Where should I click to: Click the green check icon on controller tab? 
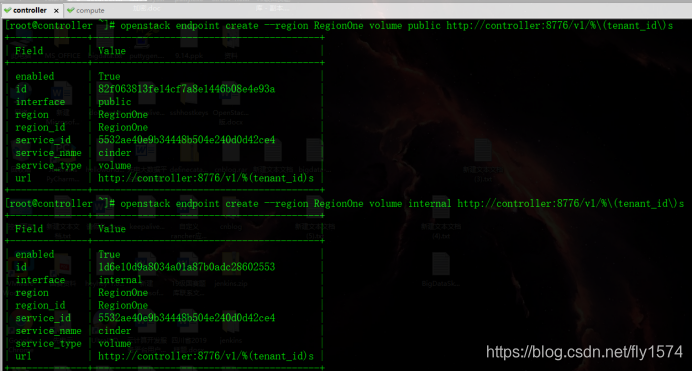(x=8, y=10)
